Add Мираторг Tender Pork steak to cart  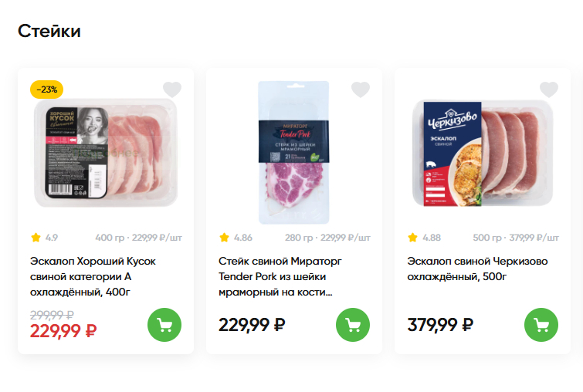[353, 325]
